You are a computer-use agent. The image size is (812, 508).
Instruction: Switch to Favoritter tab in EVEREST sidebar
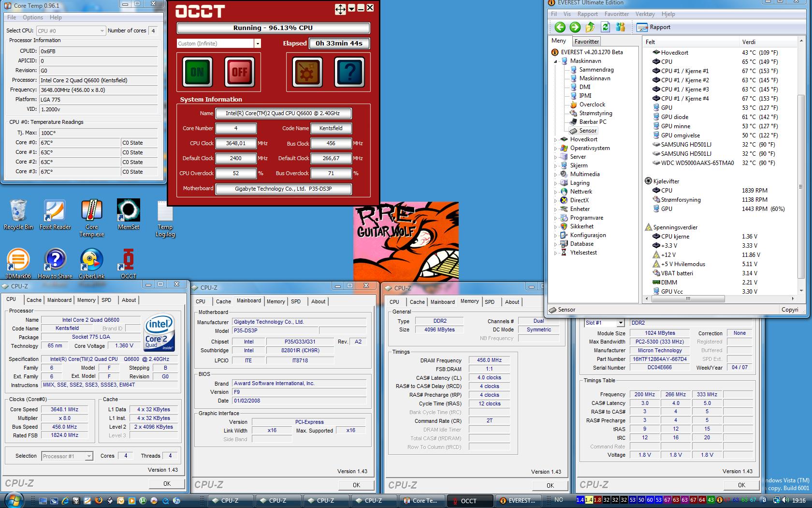[587, 42]
